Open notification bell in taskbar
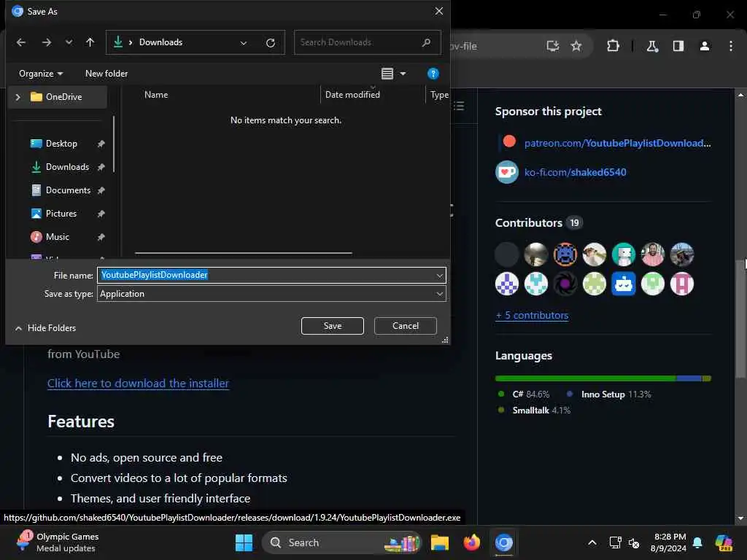The height and width of the screenshot is (560, 747). [x=697, y=542]
